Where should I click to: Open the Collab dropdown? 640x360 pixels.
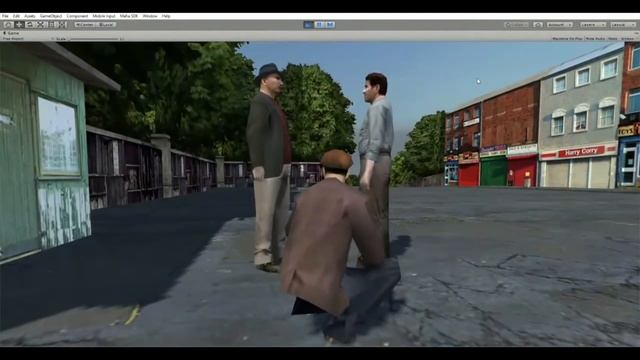pyautogui.click(x=517, y=25)
